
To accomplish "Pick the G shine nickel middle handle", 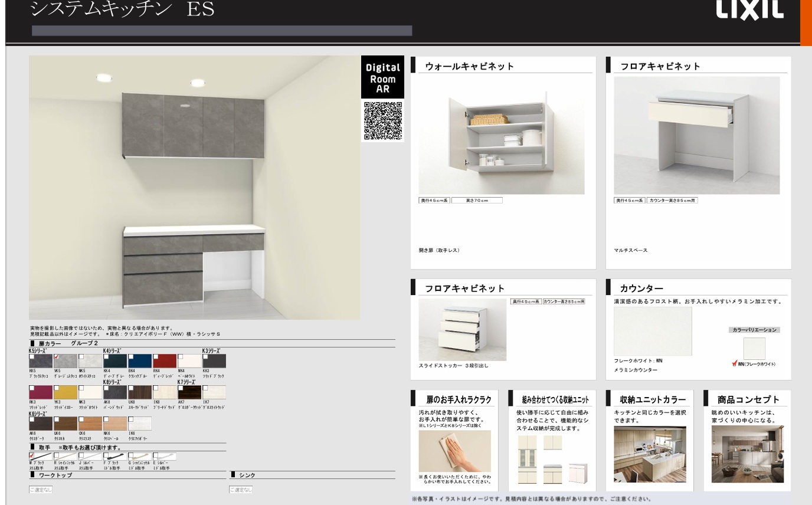I will pyautogui.click(x=140, y=457).
